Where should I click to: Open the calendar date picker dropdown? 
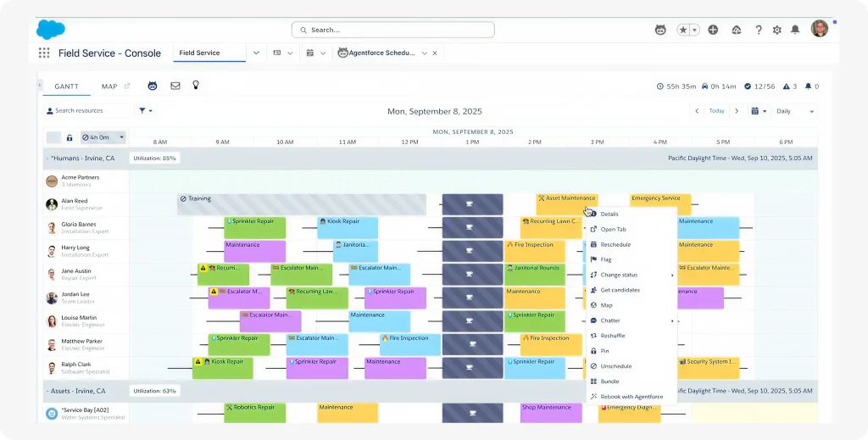[x=759, y=111]
